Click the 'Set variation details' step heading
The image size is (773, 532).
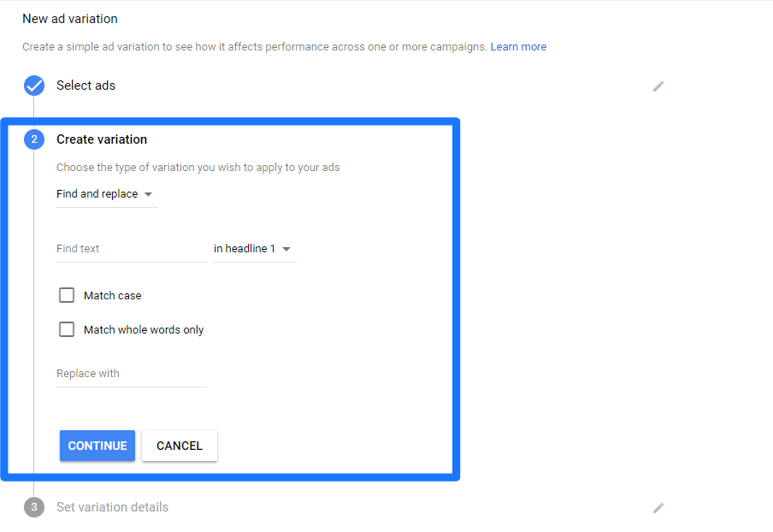[x=112, y=507]
